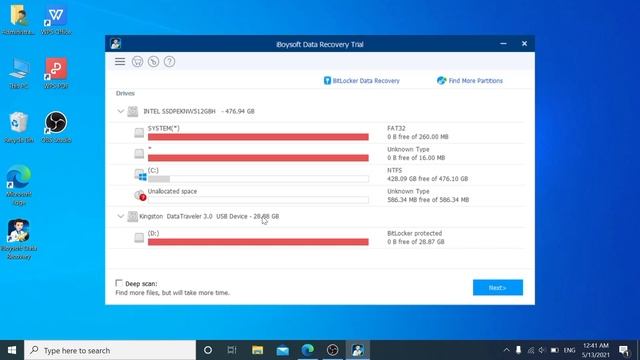Image resolution: width=640 pixels, height=360 pixels.
Task: Click '0 B free of 28.87 GB' text
Action: 416,242
